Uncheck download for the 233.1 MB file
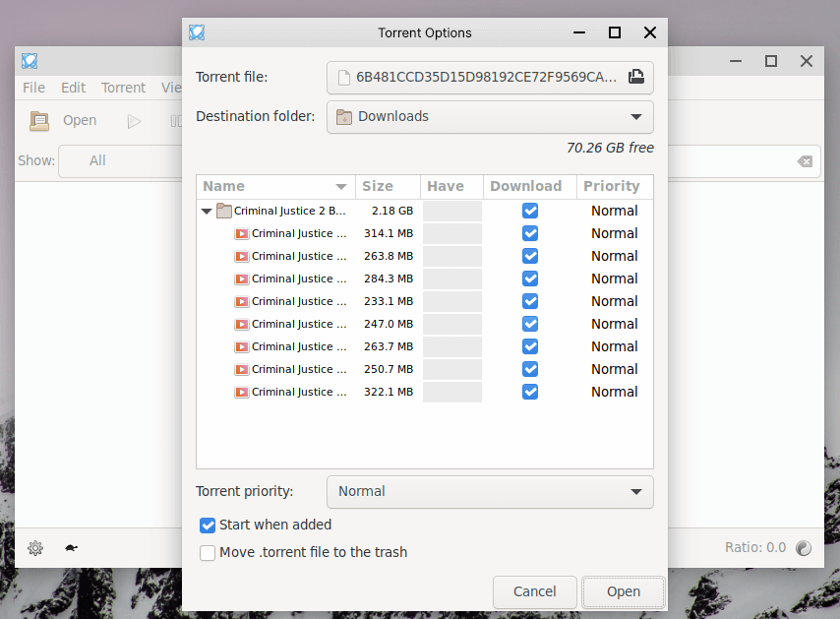 (530, 301)
